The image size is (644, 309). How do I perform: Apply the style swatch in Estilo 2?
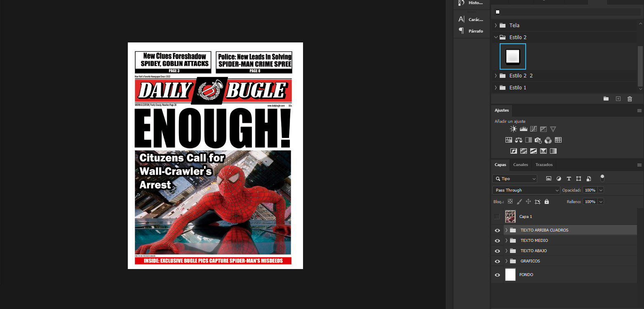pyautogui.click(x=513, y=56)
